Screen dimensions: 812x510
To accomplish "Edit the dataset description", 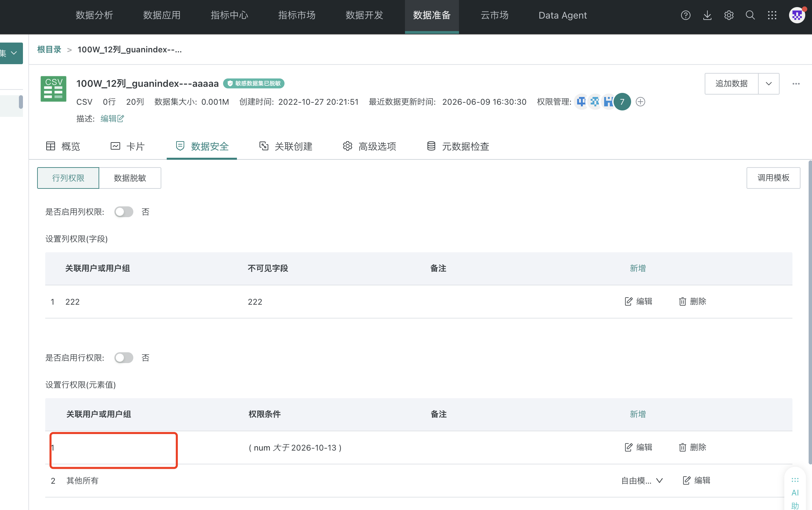I will pyautogui.click(x=112, y=119).
